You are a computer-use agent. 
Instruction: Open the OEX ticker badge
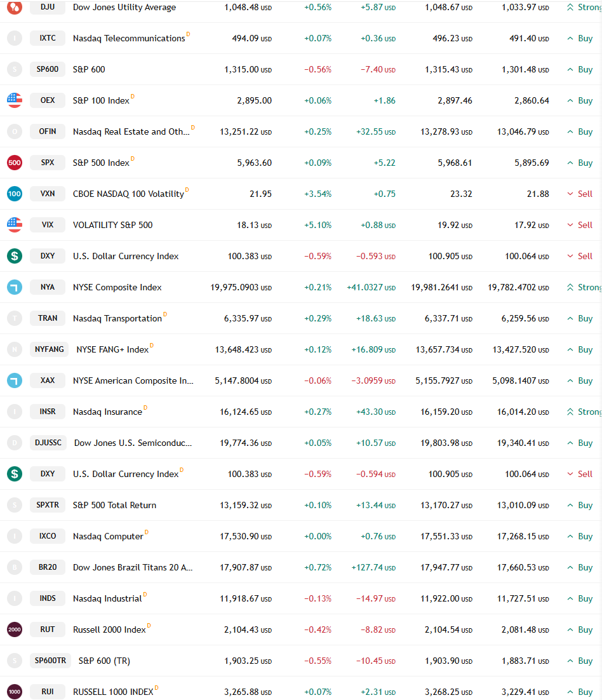tap(48, 100)
